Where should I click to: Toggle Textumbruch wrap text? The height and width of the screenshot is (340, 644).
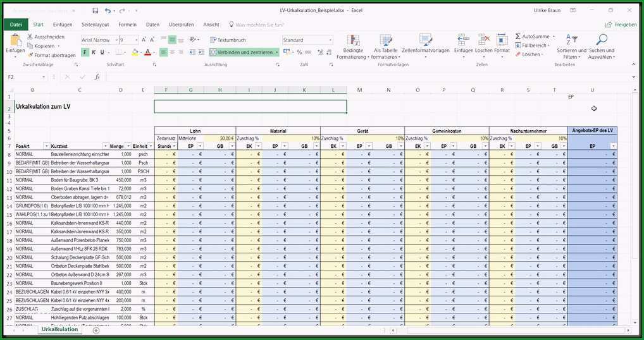click(x=228, y=40)
